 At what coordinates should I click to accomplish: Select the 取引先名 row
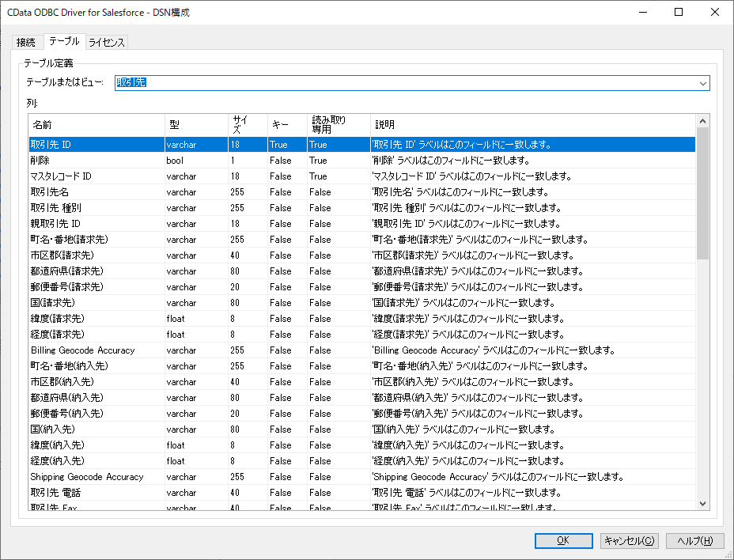[361, 192]
